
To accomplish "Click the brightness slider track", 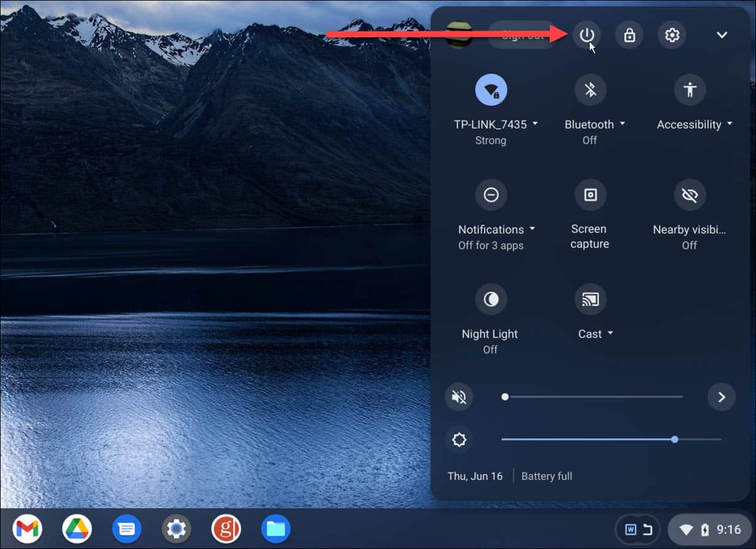I will [x=611, y=440].
